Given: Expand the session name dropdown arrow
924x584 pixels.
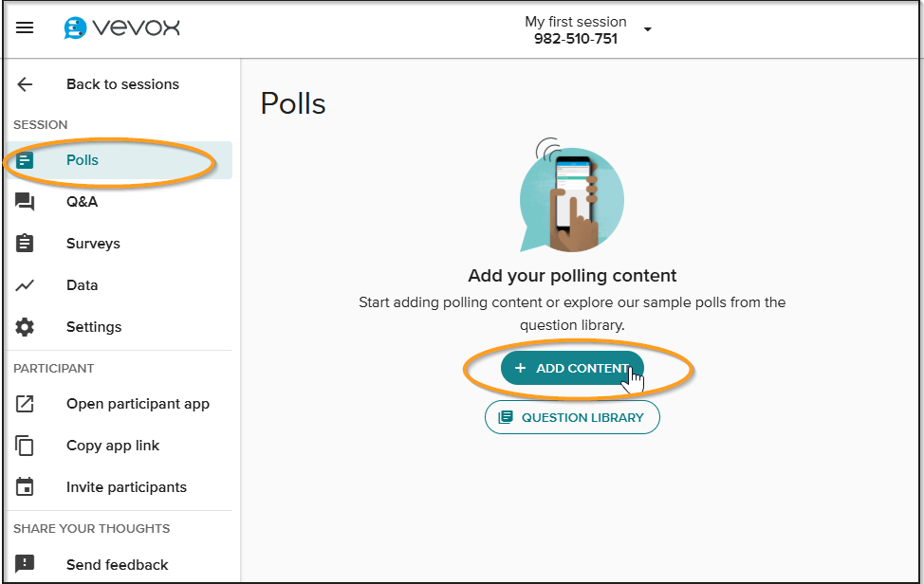Looking at the screenshot, I should 647,29.
